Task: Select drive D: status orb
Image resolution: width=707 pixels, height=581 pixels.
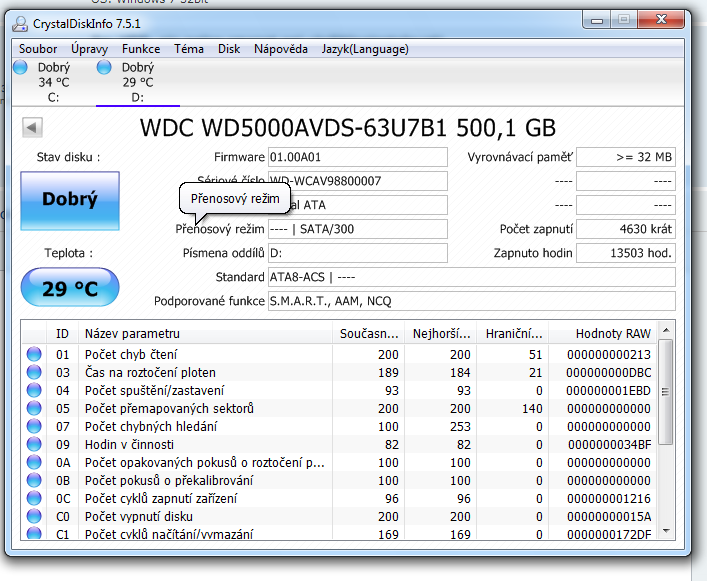Action: pos(104,68)
